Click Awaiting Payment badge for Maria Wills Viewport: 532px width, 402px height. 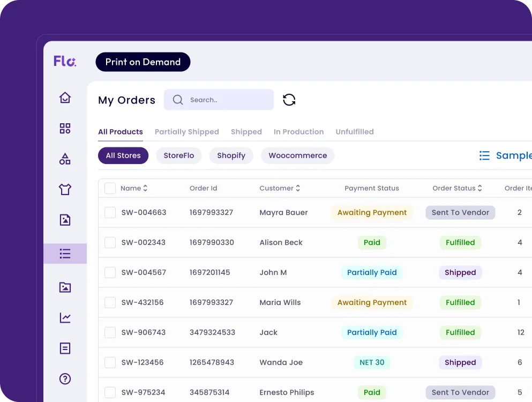click(x=372, y=302)
